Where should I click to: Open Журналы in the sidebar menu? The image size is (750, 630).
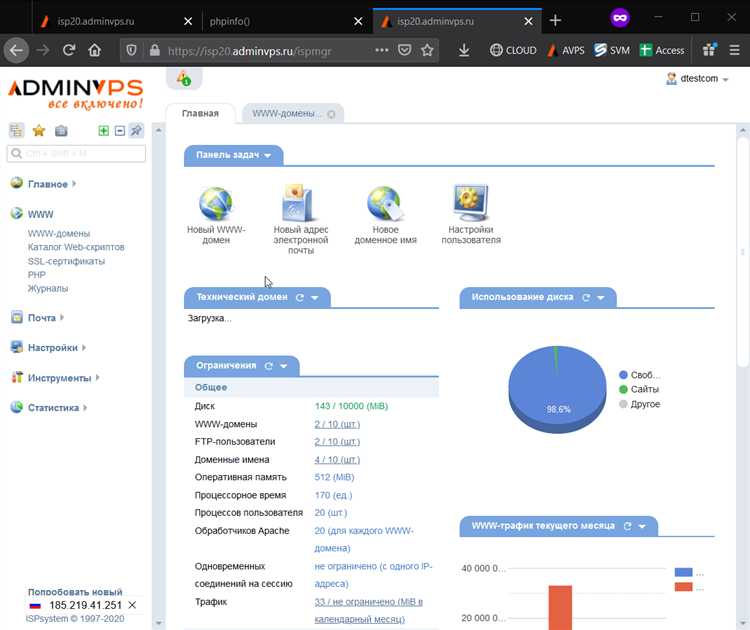click(x=48, y=288)
